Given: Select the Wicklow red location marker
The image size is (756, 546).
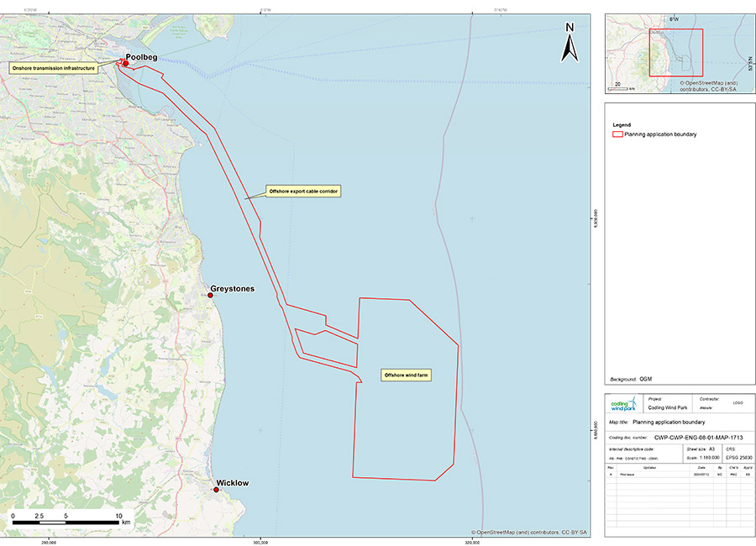Looking at the screenshot, I should click(x=217, y=490).
